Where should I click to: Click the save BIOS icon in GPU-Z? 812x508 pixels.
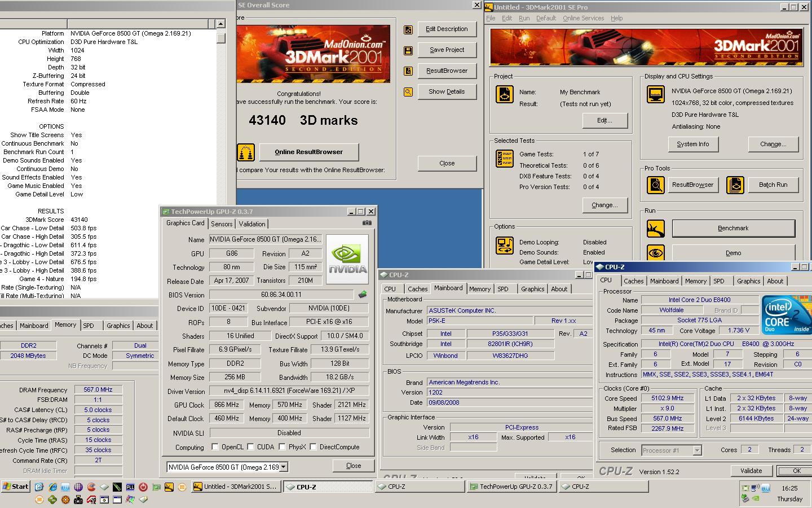pyautogui.click(x=363, y=294)
